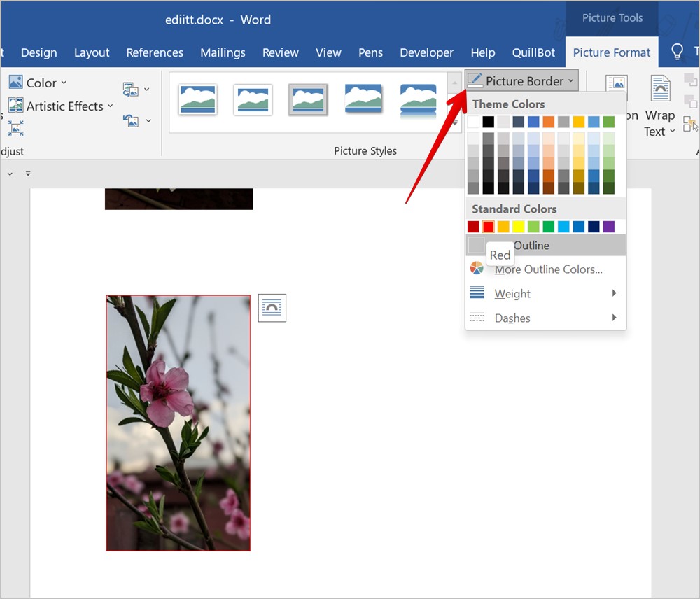Expand Change Picture dropdown arrow
The width and height of the screenshot is (700, 599).
(147, 90)
